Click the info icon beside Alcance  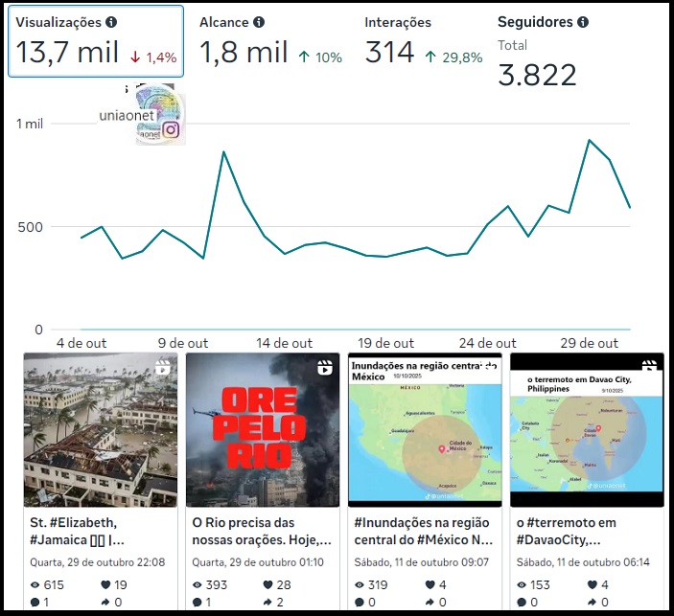click(259, 22)
